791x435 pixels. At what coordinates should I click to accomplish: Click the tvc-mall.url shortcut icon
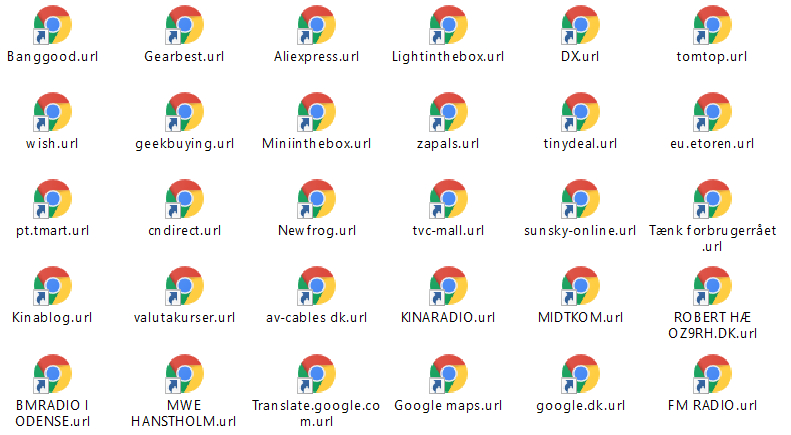[448, 198]
